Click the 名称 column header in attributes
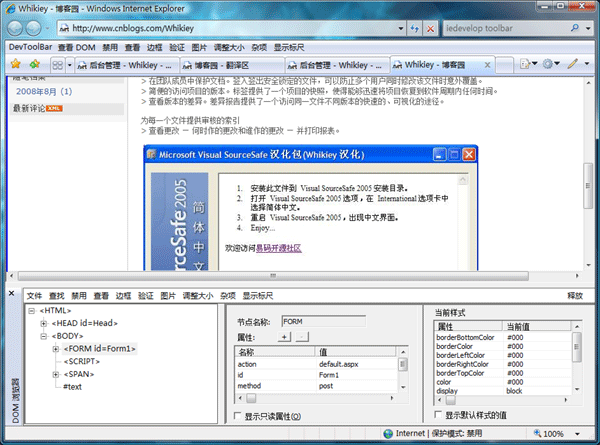600x445 pixels. (274, 352)
